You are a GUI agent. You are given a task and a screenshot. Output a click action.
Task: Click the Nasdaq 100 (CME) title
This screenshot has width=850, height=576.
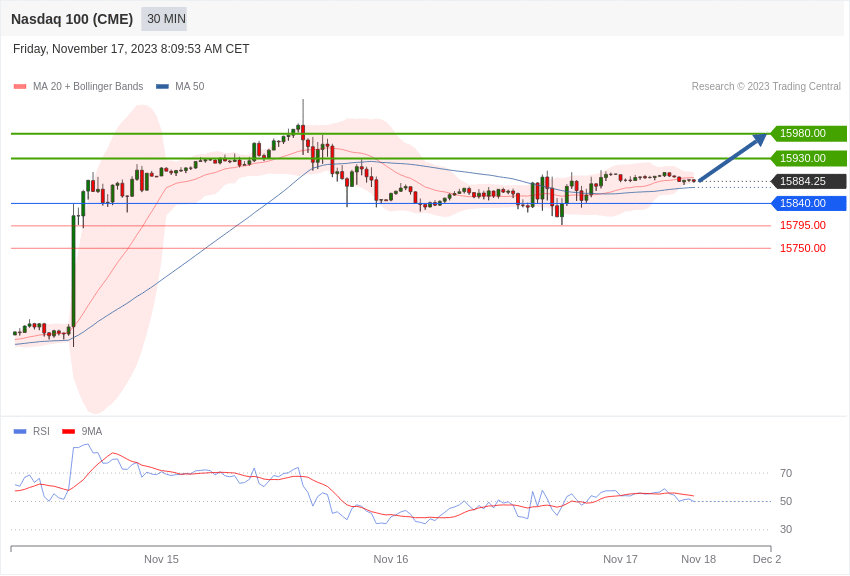[x=72, y=19]
